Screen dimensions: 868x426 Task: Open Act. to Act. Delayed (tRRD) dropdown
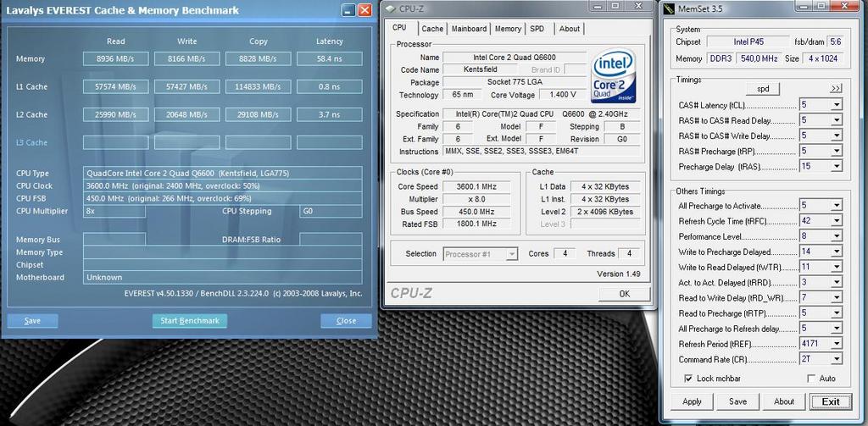tap(836, 283)
